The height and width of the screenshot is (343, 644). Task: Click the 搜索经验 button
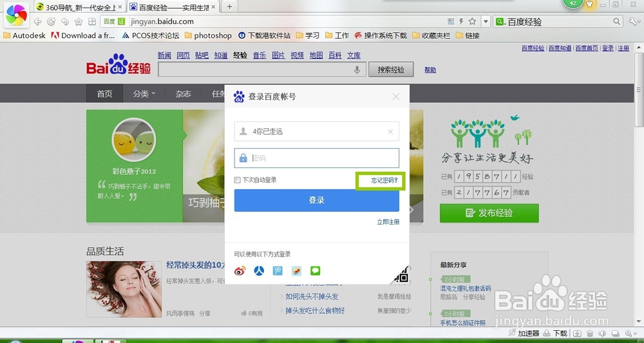click(x=391, y=70)
